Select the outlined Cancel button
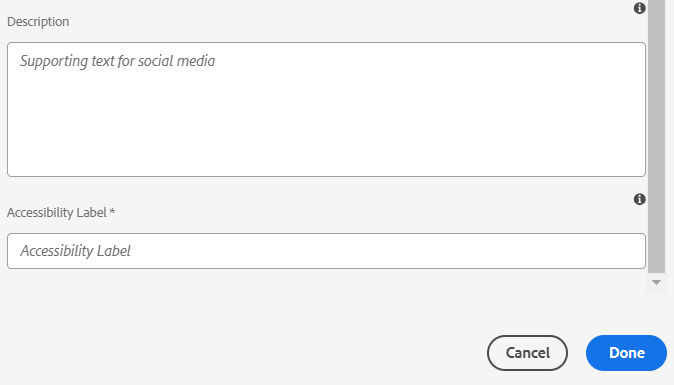Image resolution: width=674 pixels, height=385 pixels. click(527, 353)
